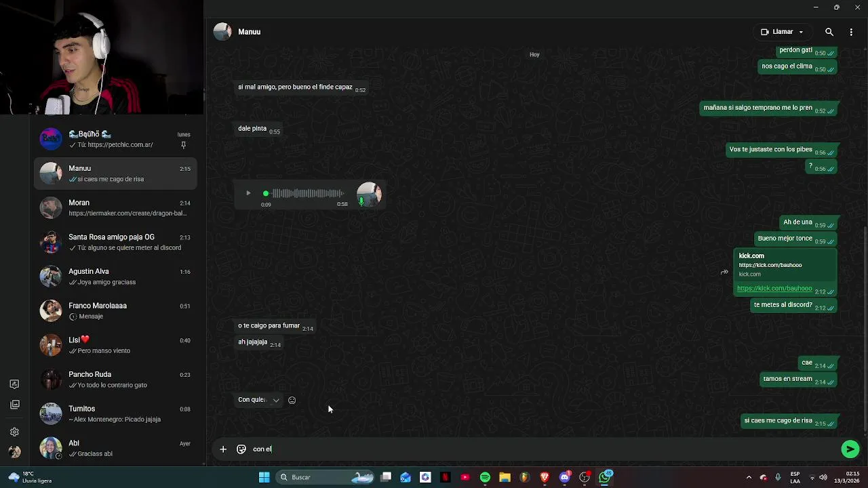This screenshot has height=488, width=868.
Task: Click the message 'Vos te juntaste con los pibes'
Action: (x=782, y=150)
